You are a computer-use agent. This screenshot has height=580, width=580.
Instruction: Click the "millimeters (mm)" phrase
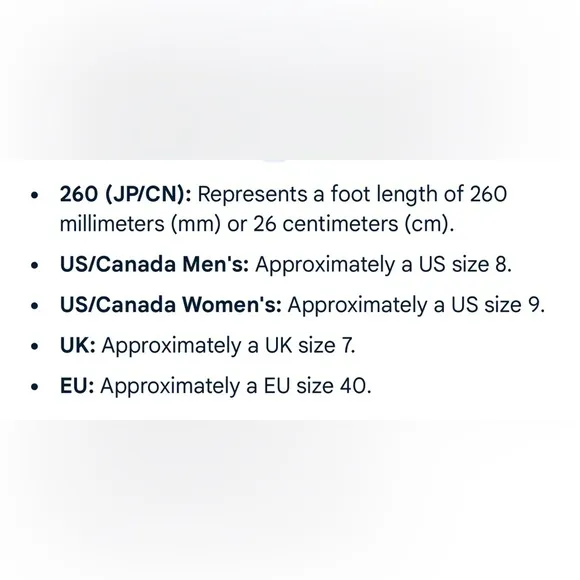click(x=140, y=224)
